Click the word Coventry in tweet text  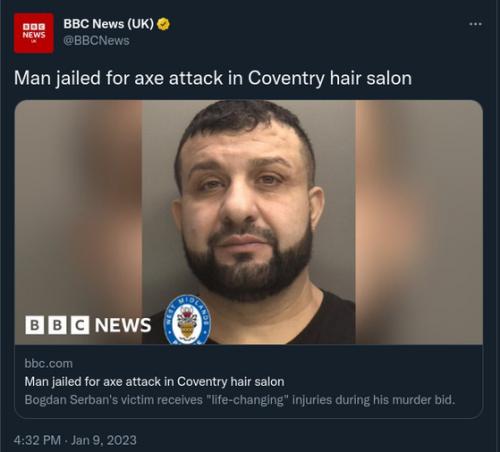(x=286, y=79)
